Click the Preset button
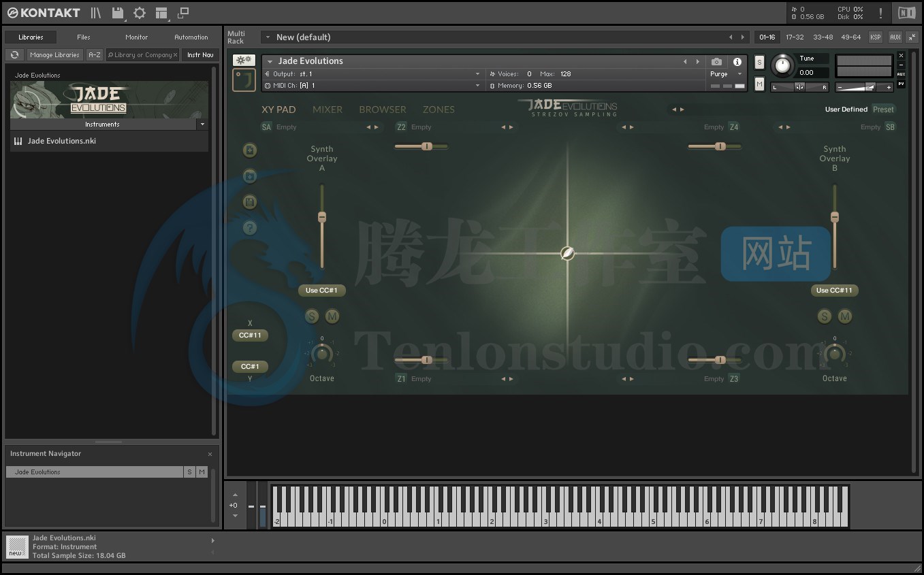 (x=883, y=110)
